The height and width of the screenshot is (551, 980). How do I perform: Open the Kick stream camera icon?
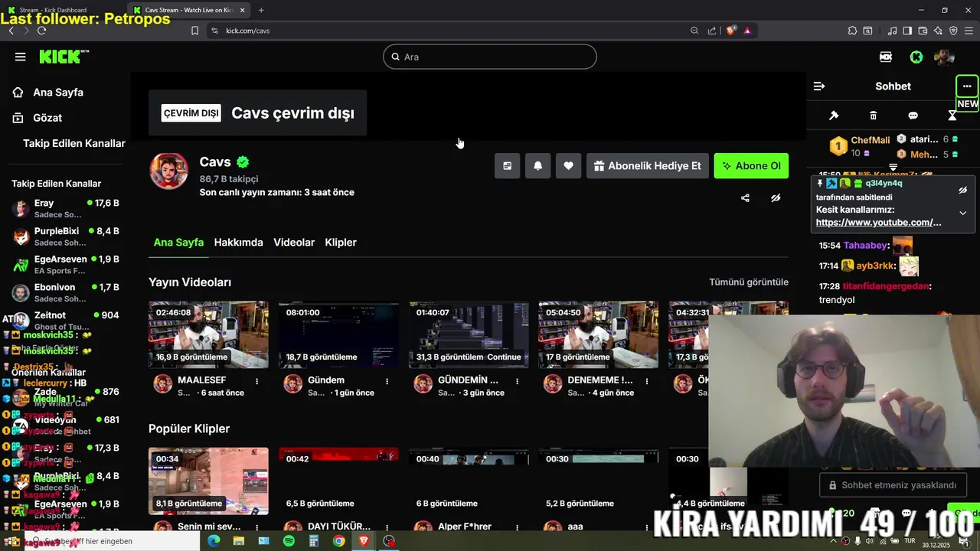tap(886, 57)
